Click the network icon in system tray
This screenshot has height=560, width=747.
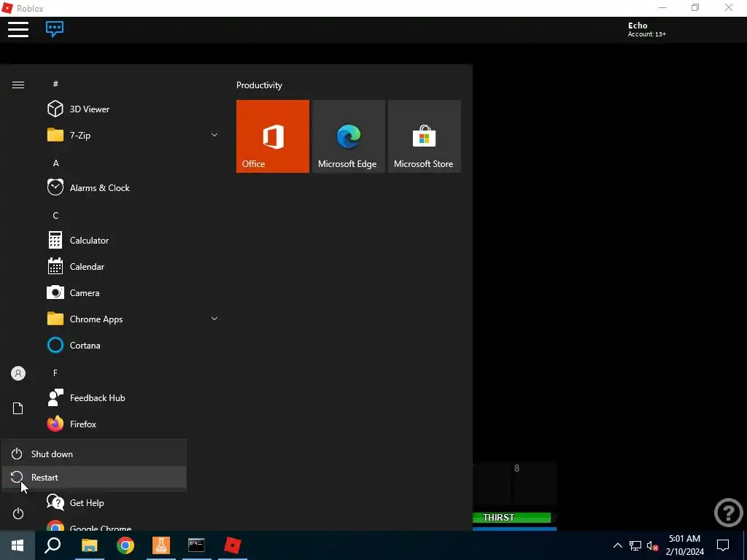pos(635,545)
